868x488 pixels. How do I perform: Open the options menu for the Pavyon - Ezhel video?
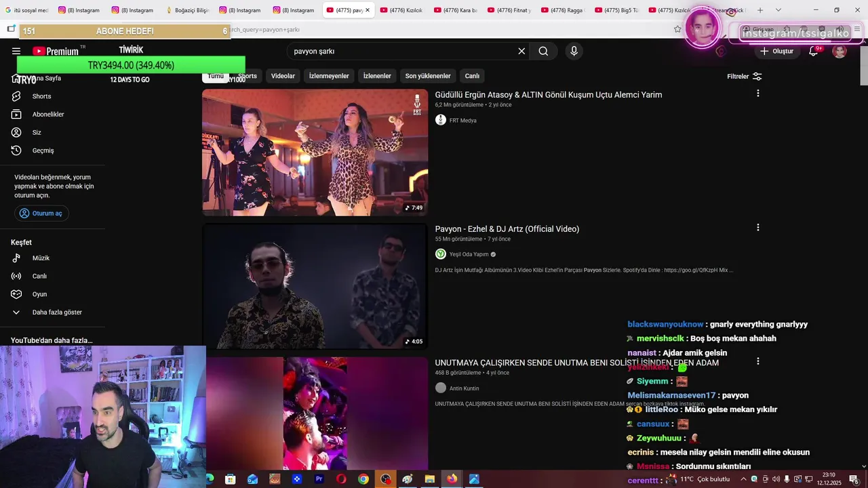click(x=757, y=228)
